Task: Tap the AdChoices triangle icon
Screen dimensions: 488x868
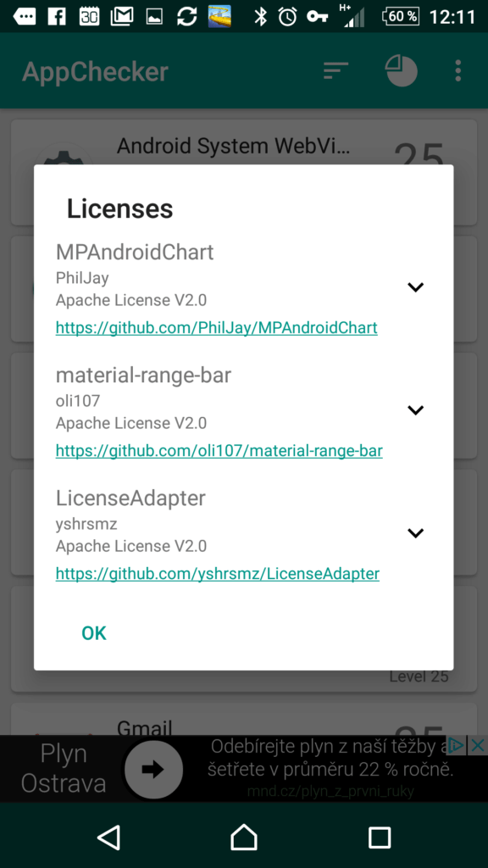Action: 457,745
